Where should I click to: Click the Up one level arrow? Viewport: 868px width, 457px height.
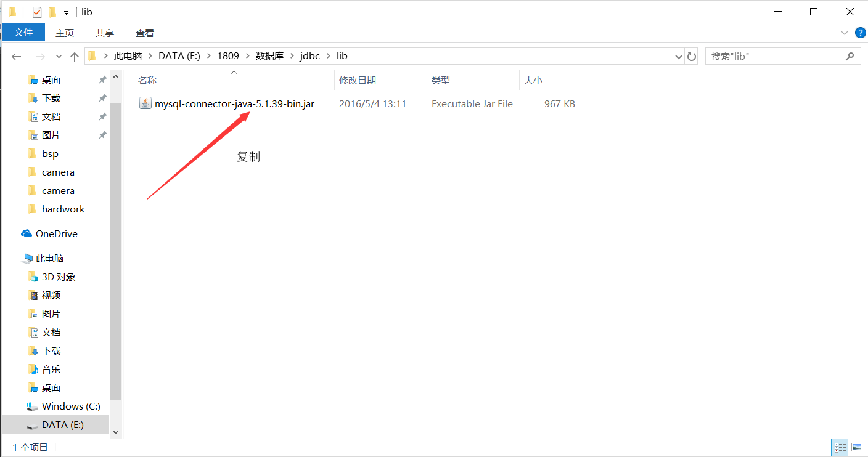pos(75,56)
